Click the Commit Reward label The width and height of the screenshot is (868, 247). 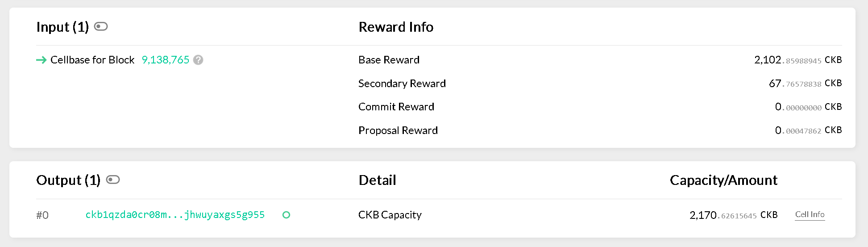click(396, 107)
